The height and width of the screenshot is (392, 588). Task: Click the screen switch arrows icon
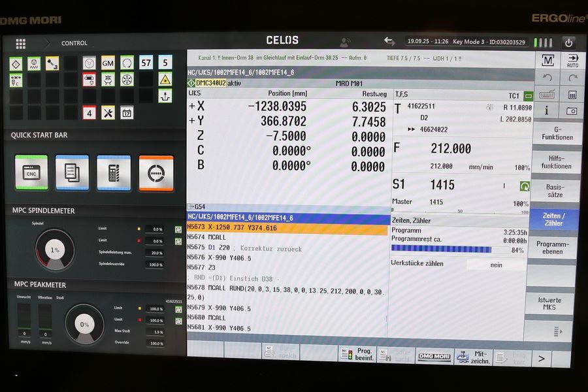click(389, 41)
